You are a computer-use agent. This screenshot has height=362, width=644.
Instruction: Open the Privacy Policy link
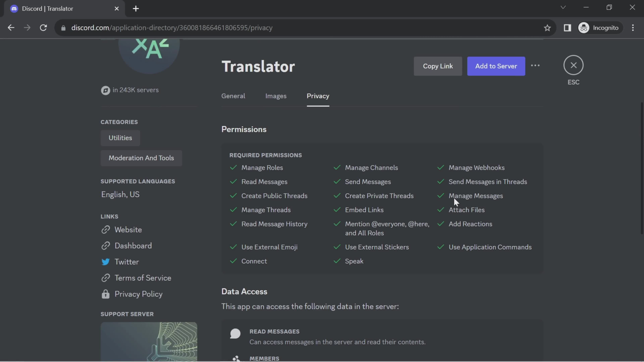tap(139, 294)
